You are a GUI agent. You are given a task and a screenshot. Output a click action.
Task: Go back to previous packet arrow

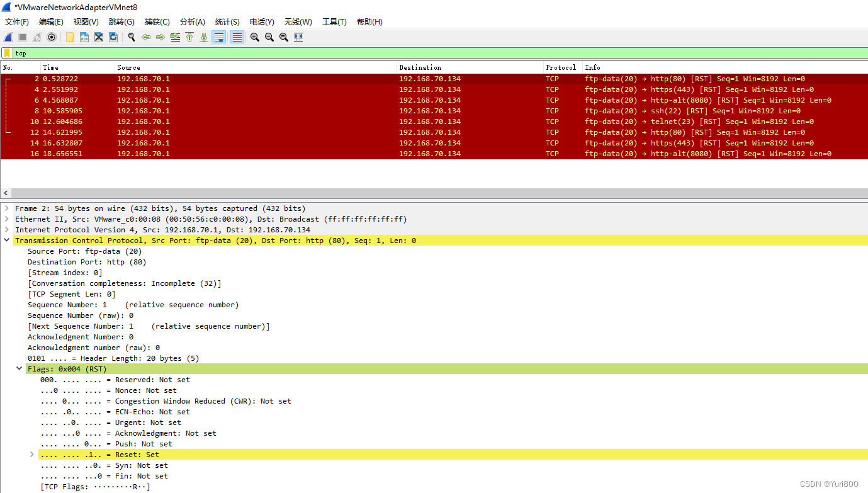click(146, 37)
